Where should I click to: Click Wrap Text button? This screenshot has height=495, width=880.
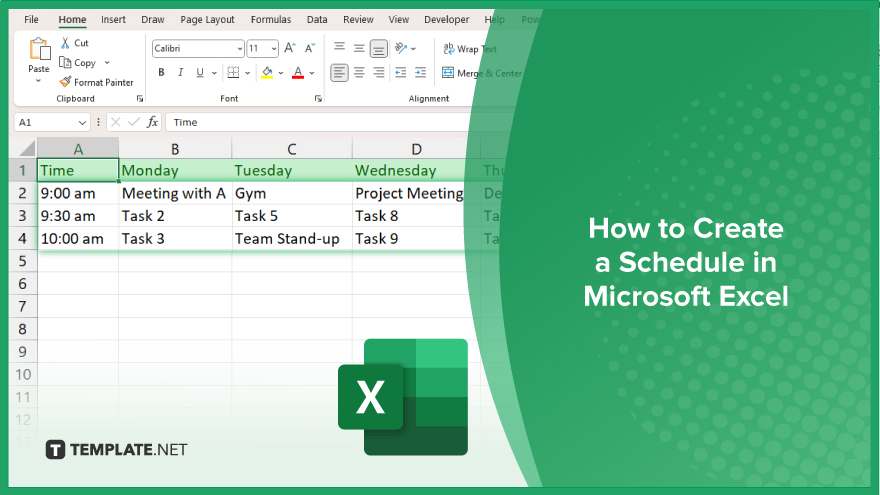pos(470,49)
